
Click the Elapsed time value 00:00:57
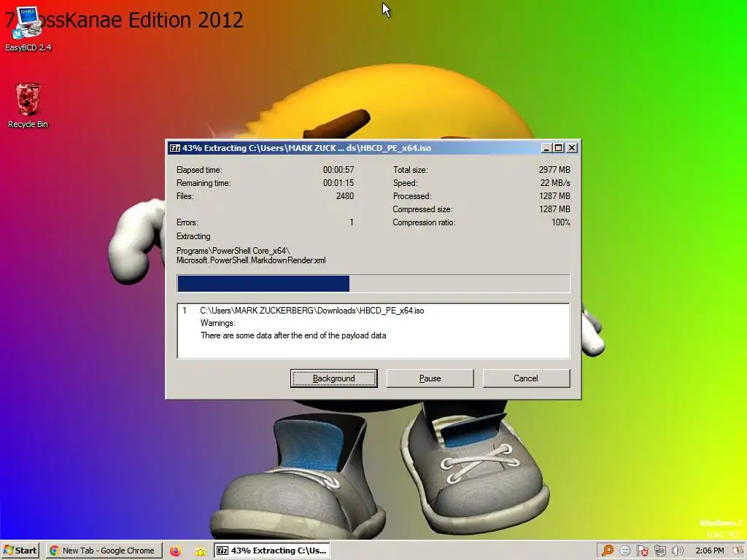pos(338,169)
